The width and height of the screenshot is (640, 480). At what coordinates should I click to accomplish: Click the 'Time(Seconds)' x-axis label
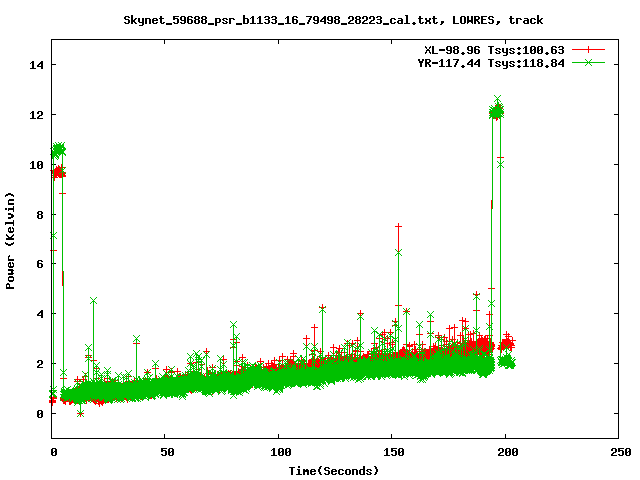pyautogui.click(x=334, y=471)
